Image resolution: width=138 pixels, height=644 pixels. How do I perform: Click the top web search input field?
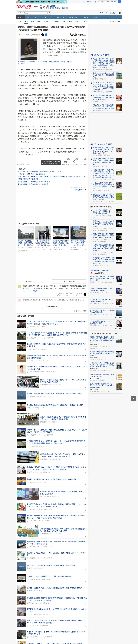tap(102, 2)
